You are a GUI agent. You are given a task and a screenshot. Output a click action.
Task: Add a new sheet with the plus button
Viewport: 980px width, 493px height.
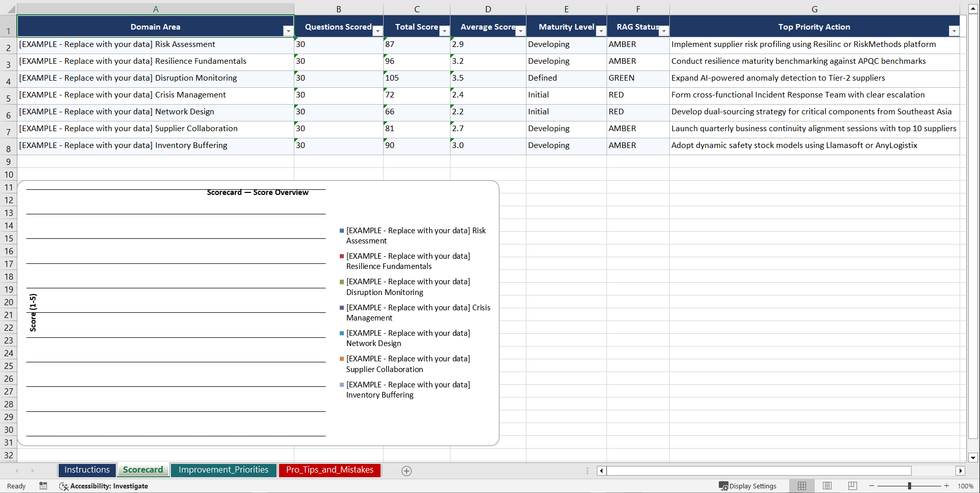tap(406, 471)
